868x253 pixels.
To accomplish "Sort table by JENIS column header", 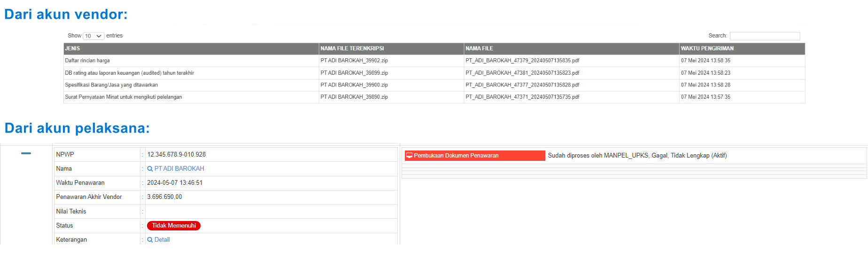I will tap(73, 48).
